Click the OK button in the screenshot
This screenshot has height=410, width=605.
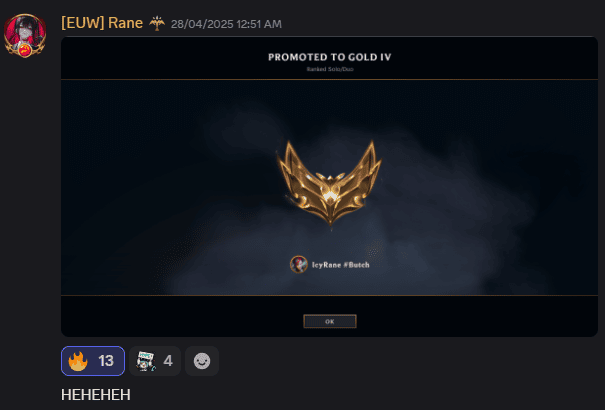pos(330,321)
